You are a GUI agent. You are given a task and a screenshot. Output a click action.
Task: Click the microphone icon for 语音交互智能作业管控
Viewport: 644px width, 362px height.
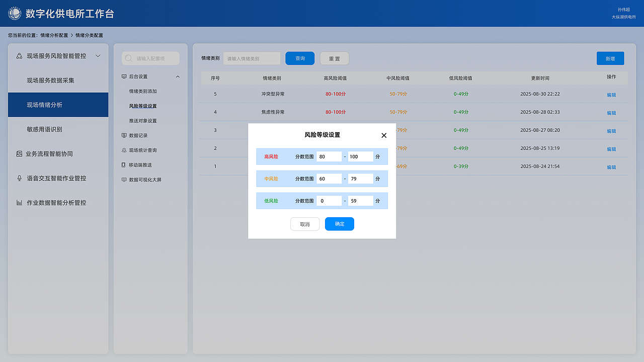tap(19, 178)
